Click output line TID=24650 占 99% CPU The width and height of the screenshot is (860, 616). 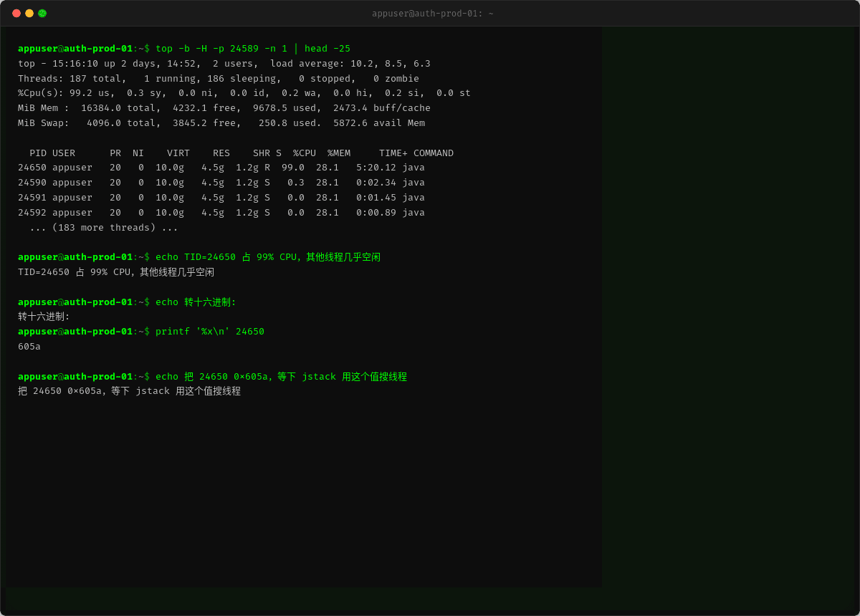tap(116, 272)
